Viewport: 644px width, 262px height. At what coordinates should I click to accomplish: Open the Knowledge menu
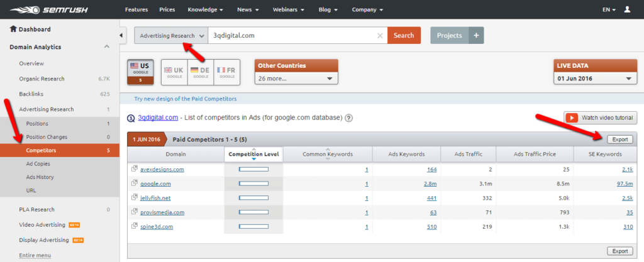click(x=206, y=9)
